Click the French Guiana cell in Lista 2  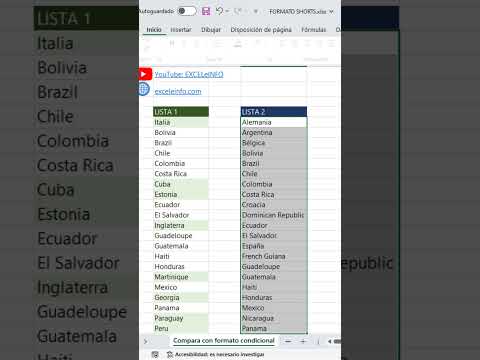coord(274,256)
